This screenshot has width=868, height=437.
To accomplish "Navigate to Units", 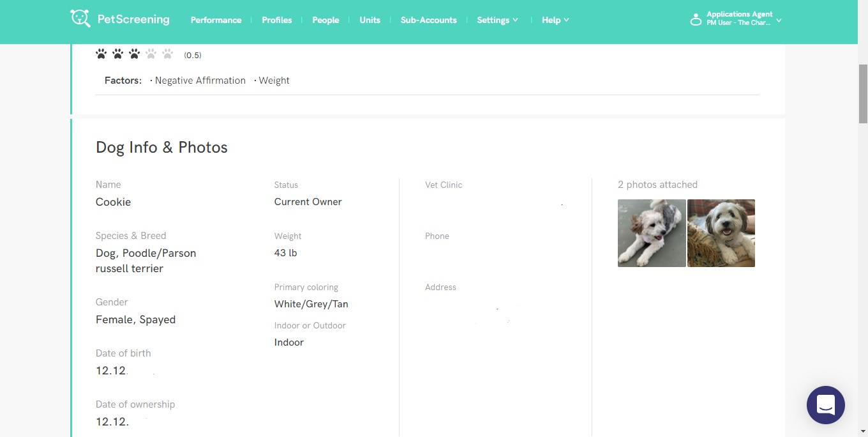I will click(x=370, y=20).
